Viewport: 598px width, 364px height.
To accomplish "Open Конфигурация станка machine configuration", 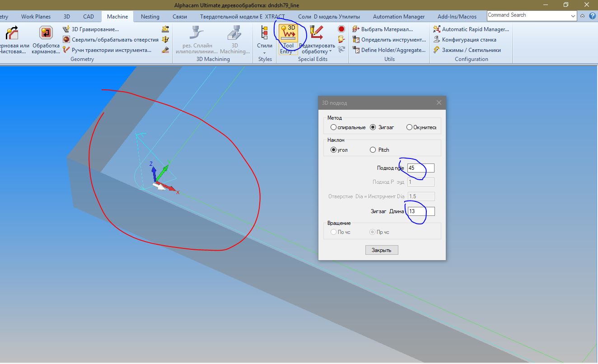I will click(x=464, y=40).
